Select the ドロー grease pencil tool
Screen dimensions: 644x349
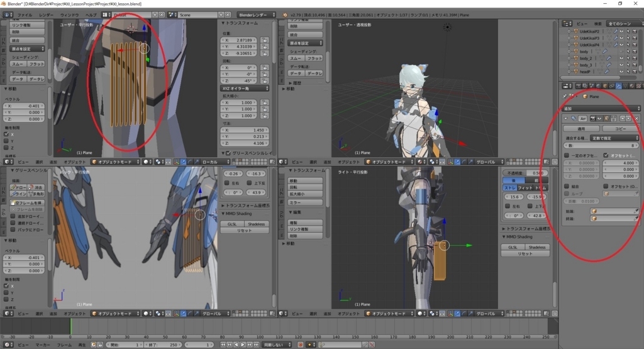(19, 187)
